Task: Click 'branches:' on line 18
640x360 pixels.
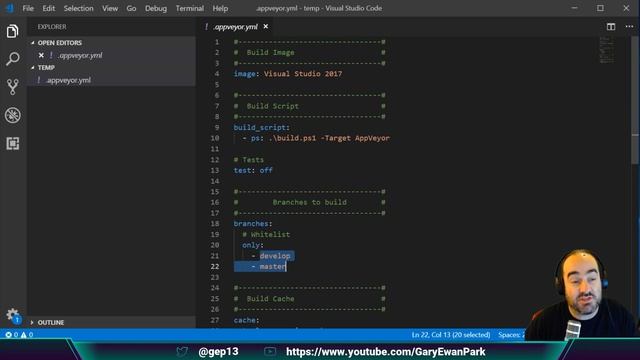Action: pyautogui.click(x=253, y=224)
